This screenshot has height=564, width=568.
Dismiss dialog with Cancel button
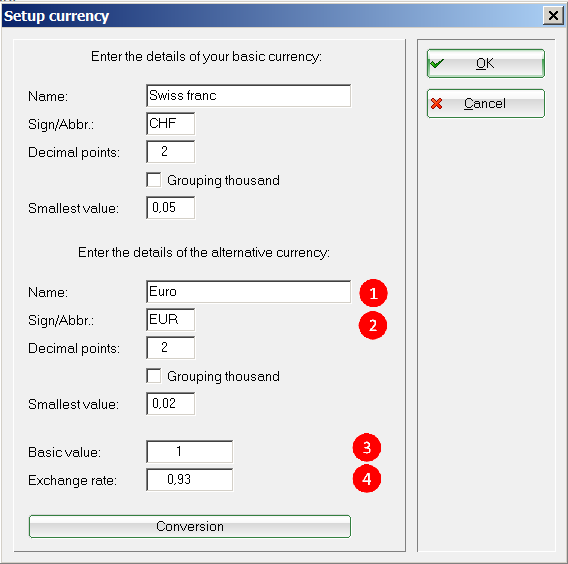click(486, 104)
